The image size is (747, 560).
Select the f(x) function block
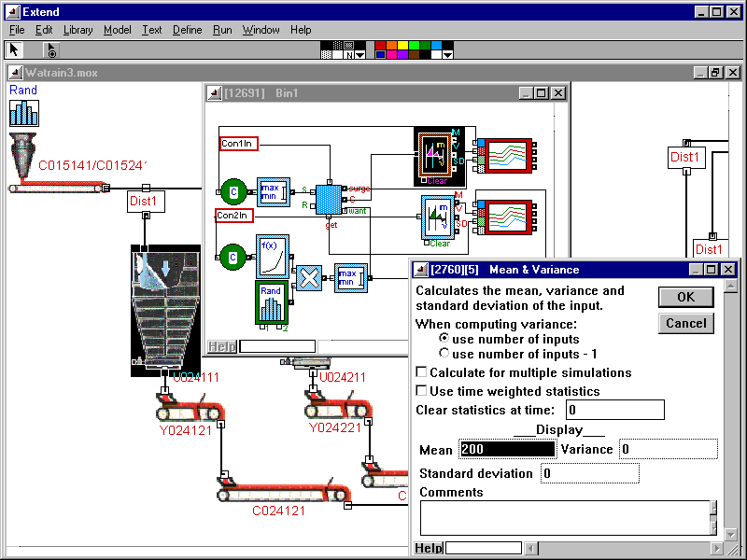pyautogui.click(x=273, y=256)
